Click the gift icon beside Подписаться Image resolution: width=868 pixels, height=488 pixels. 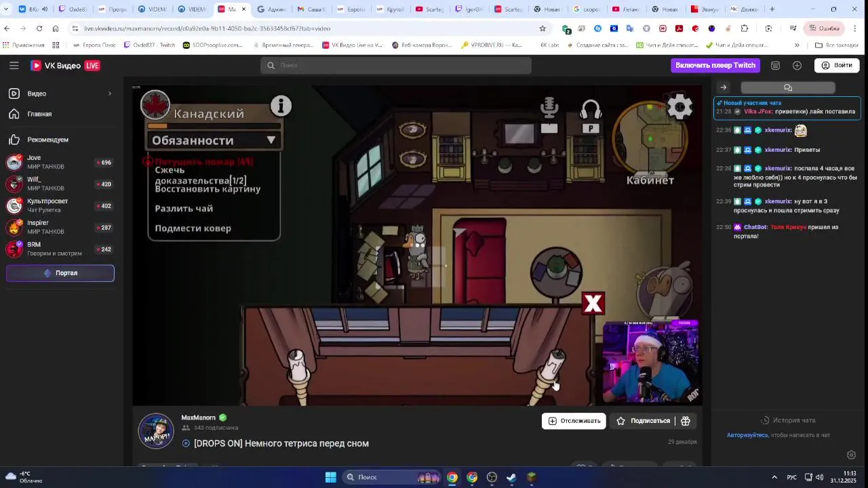[686, 421]
